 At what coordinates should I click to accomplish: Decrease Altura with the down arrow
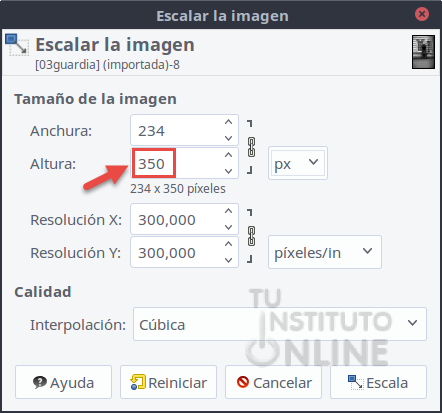[x=228, y=171]
